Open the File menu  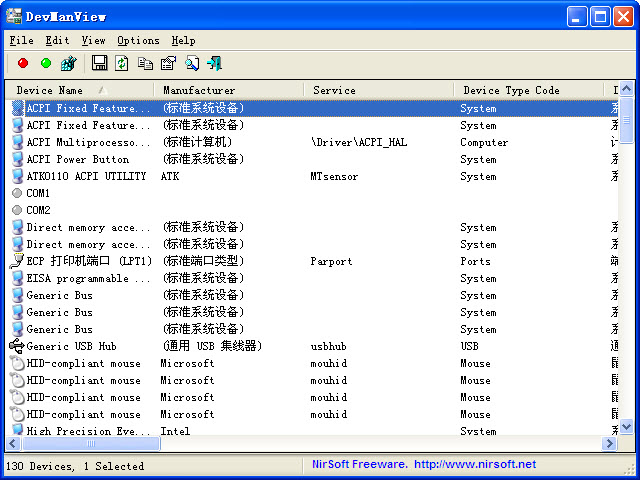21,40
